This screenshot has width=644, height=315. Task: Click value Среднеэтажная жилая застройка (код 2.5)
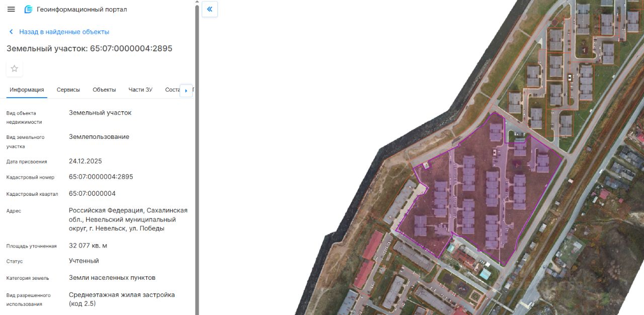pos(122,299)
